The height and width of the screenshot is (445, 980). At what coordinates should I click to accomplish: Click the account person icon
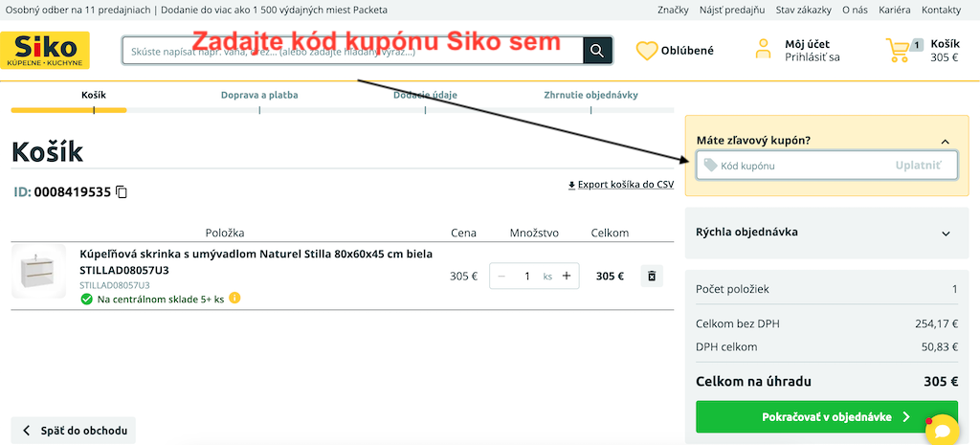763,50
